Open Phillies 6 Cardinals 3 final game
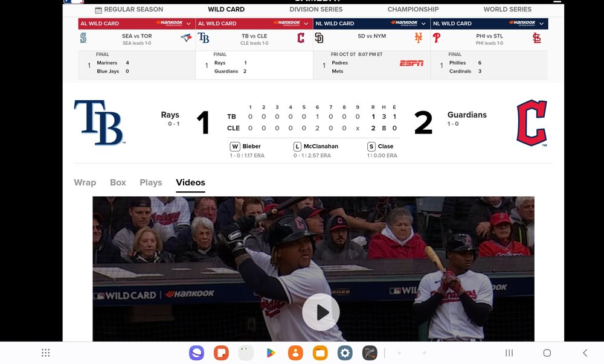 click(x=489, y=65)
